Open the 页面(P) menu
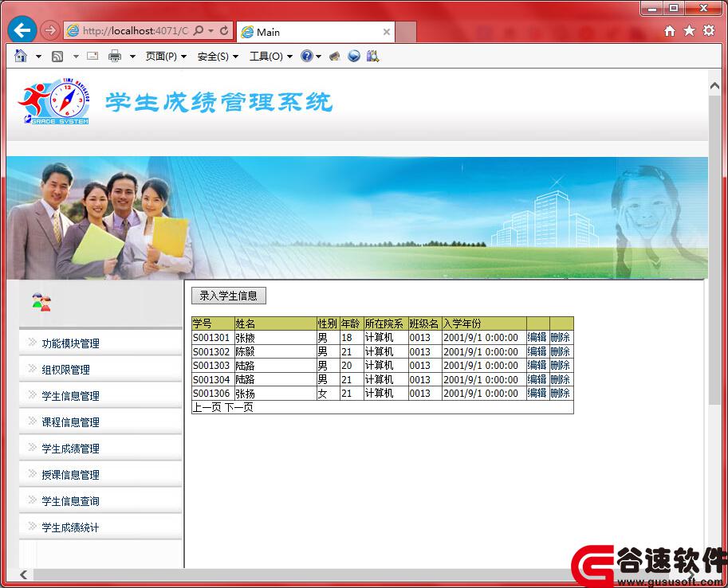 (166, 57)
